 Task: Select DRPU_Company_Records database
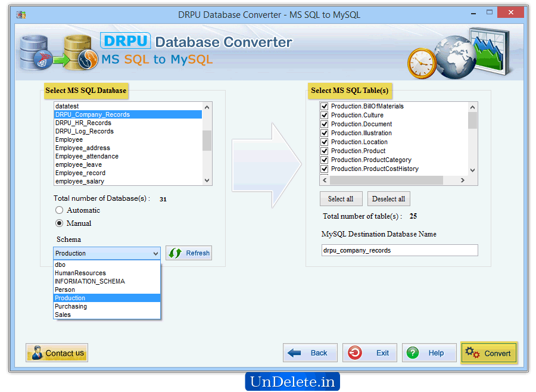(128, 114)
